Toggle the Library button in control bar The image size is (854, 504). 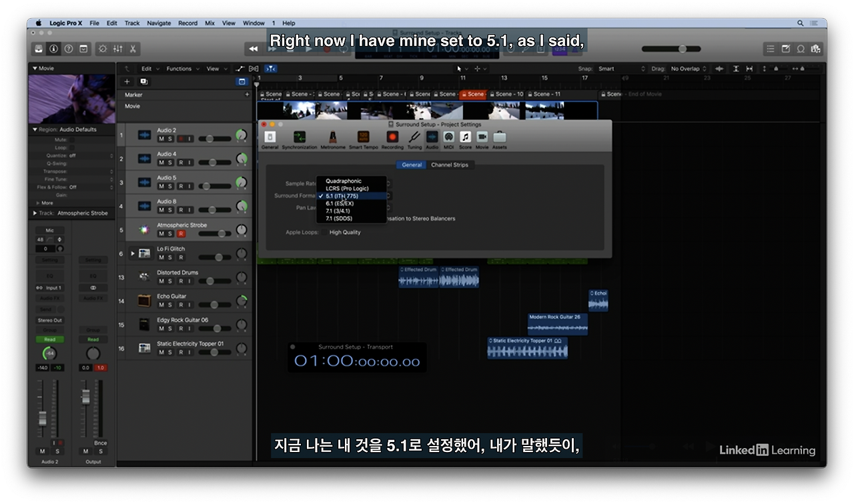(x=39, y=49)
